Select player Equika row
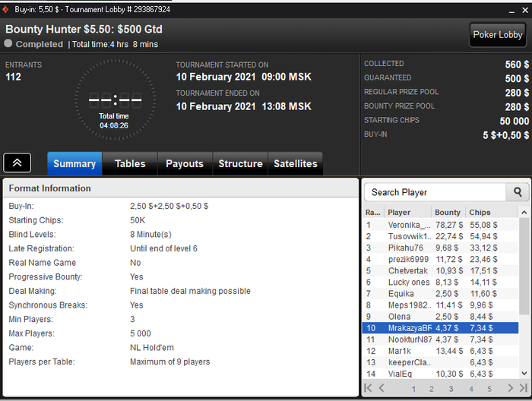Image resolution: width=532 pixels, height=401 pixels. click(440, 294)
